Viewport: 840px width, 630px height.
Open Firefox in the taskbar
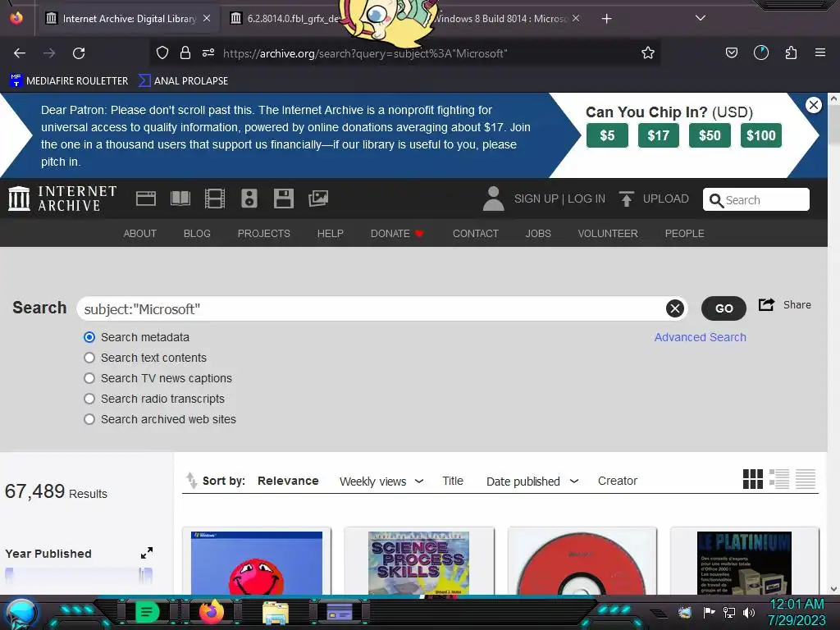pos(212,612)
